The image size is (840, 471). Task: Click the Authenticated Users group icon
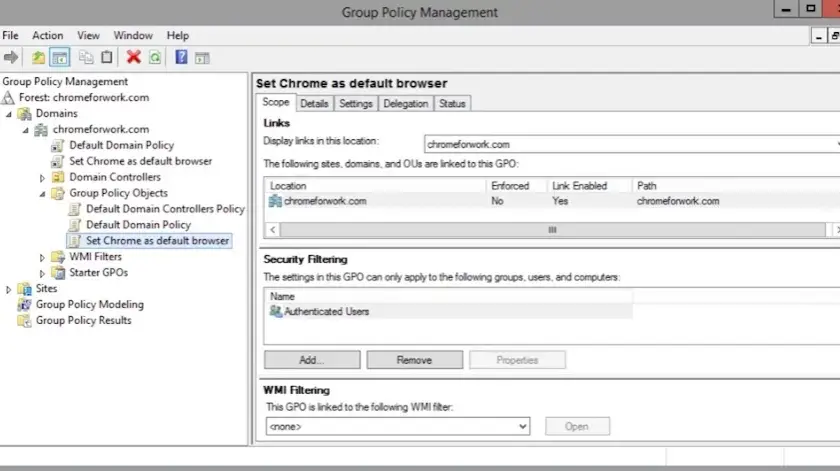(x=275, y=311)
